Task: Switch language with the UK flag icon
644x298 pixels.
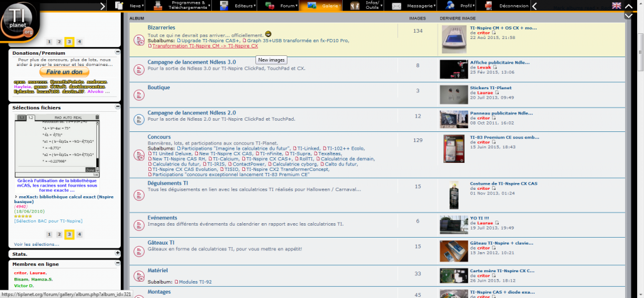Action: (x=616, y=5)
